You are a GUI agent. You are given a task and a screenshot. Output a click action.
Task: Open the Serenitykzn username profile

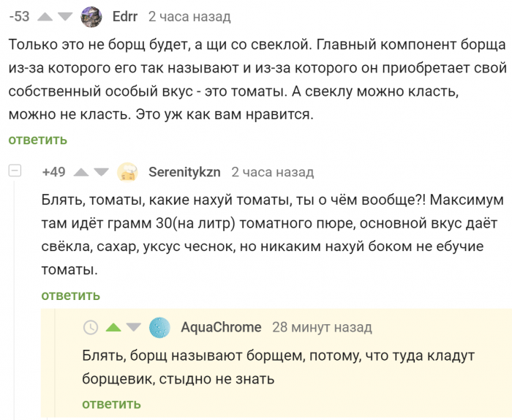coord(184,173)
